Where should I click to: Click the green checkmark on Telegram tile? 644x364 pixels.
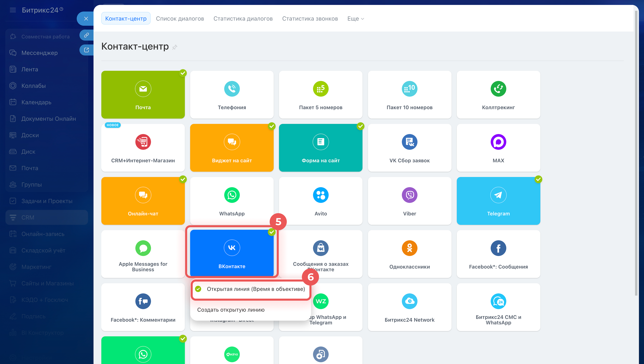coord(538,179)
